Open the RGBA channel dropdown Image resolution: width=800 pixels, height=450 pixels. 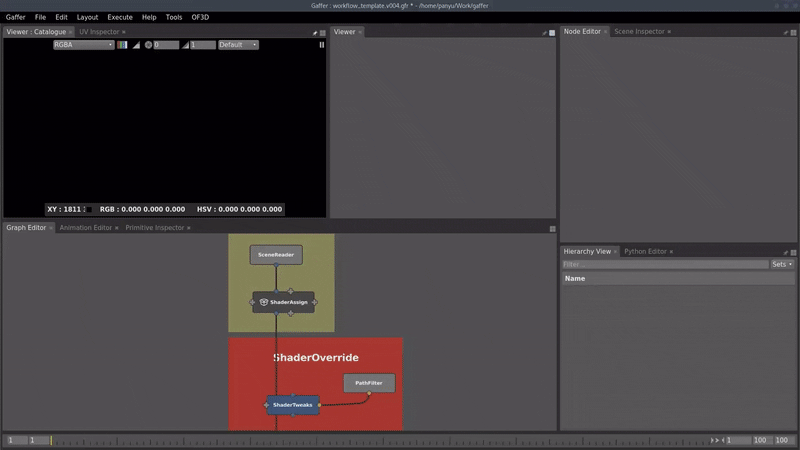[83, 45]
